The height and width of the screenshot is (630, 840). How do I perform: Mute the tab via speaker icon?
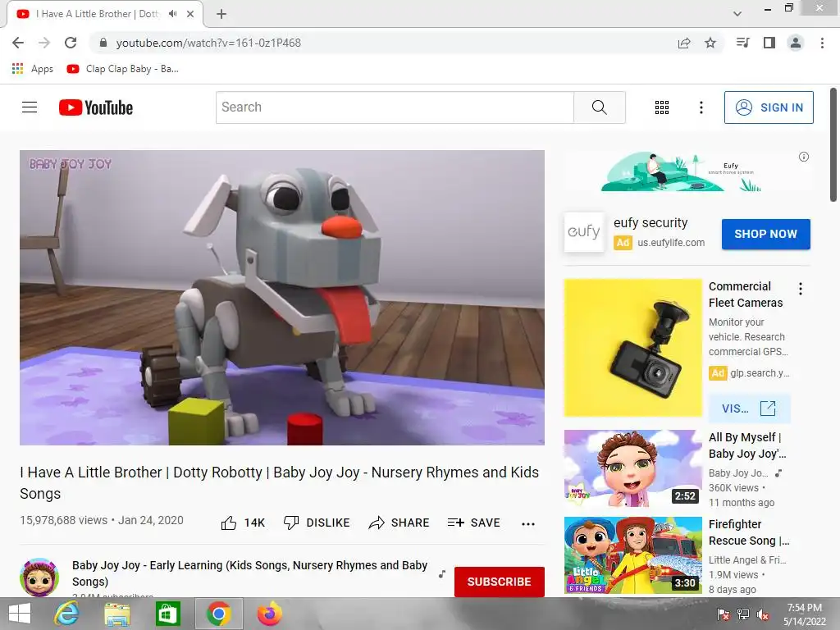point(172,14)
